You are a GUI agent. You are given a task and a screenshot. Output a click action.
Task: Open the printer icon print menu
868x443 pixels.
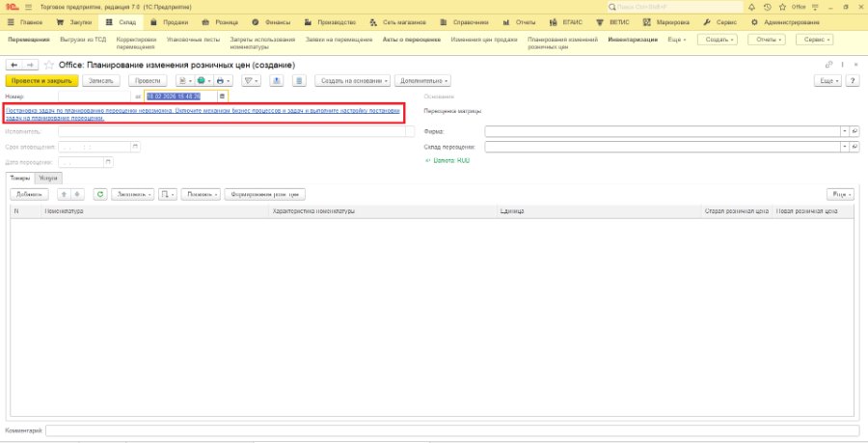[x=223, y=81]
